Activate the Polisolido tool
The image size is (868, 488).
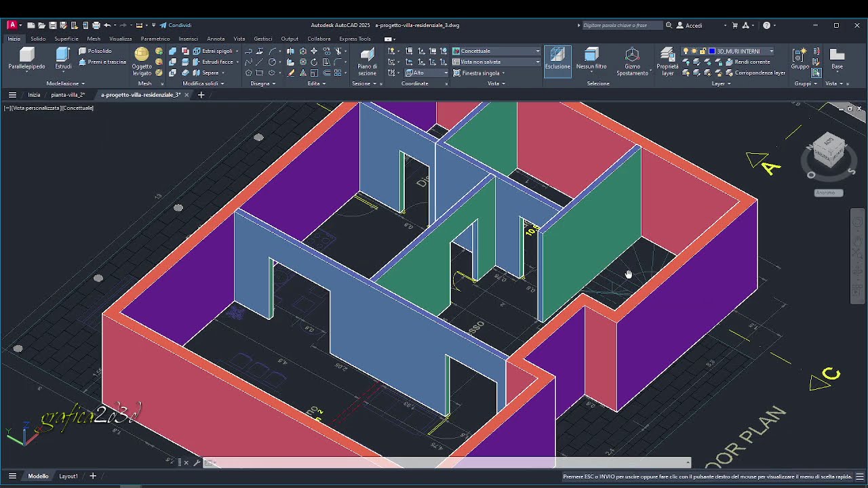tap(95, 51)
